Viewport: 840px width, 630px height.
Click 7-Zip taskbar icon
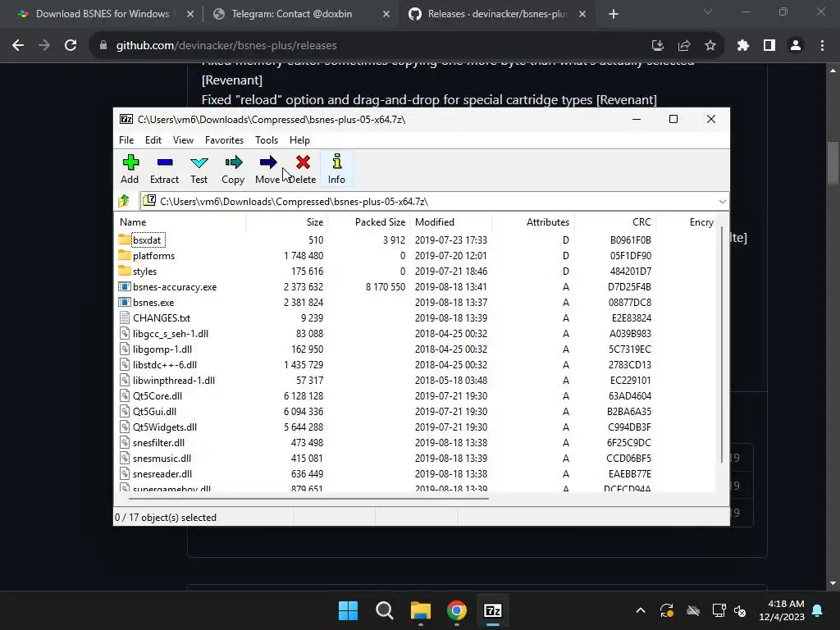493,610
